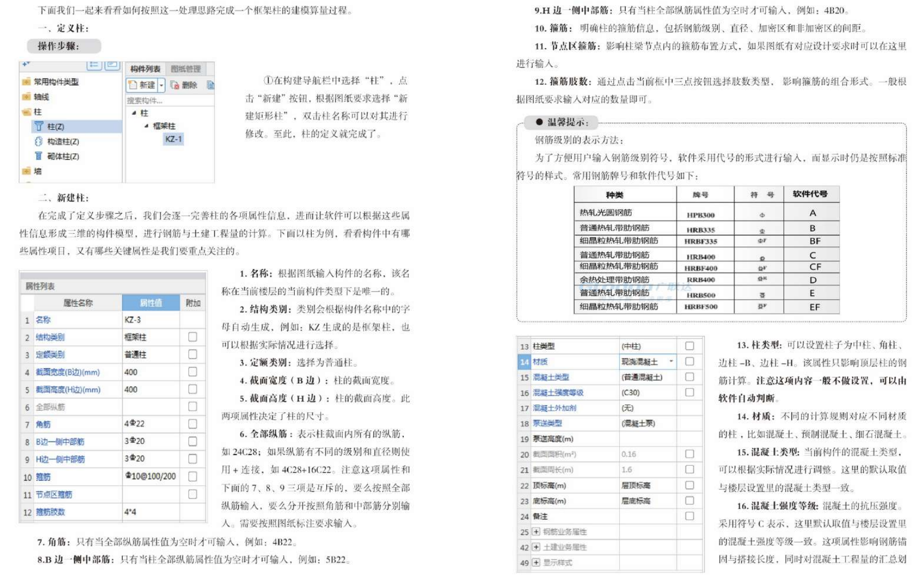The width and height of the screenshot is (924, 581).
Task: Select 构造柱(Z) in navigation tree
Action: pyautogui.click(x=63, y=141)
